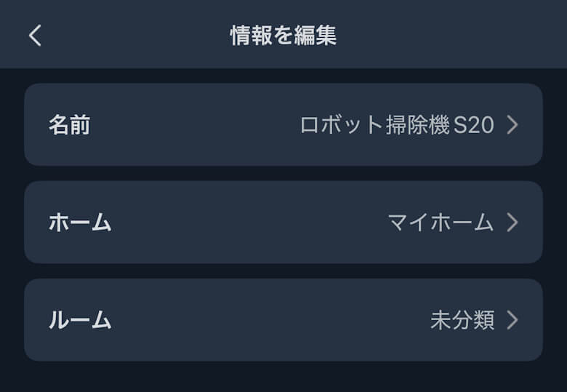Click the chevron next to 未分類
Image resolution: width=567 pixels, height=392 pixels.
pos(512,320)
